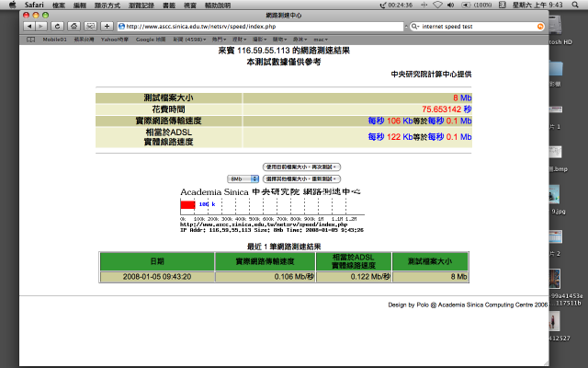Click the AirPort Wi-Fi status icon
The width and height of the screenshot is (588, 368).
pyautogui.click(x=437, y=5)
